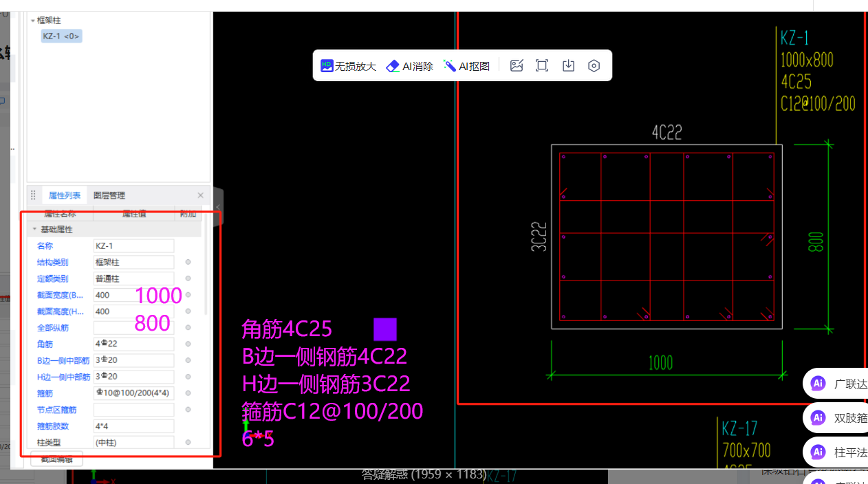This screenshot has width=868, height=484.
Task: Collapse the 框架柱 tree node
Action: 32,21
